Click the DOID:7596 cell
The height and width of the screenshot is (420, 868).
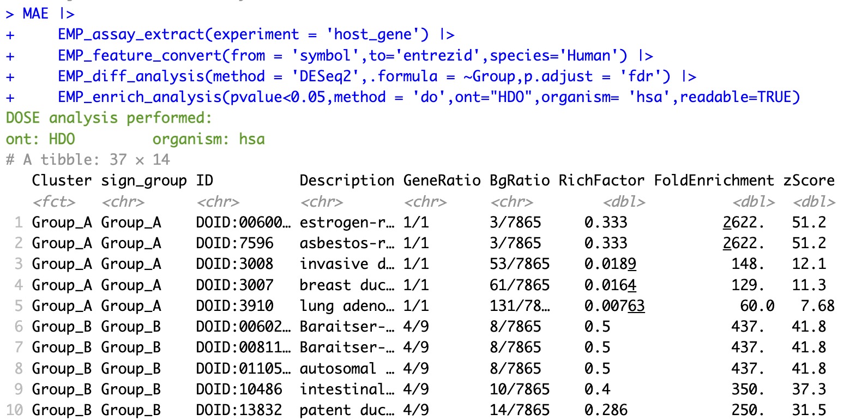[x=234, y=243]
